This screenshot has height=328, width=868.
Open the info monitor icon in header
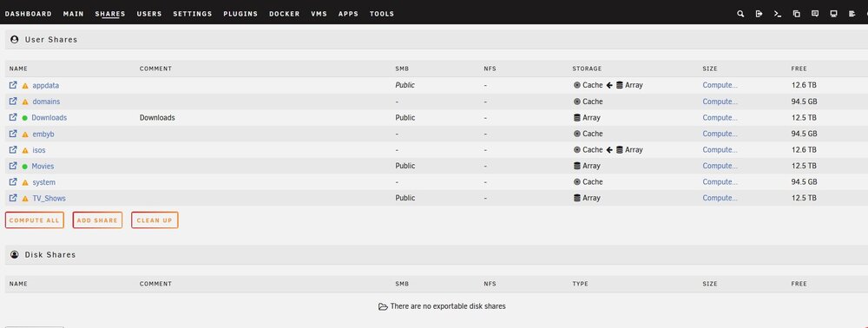833,14
